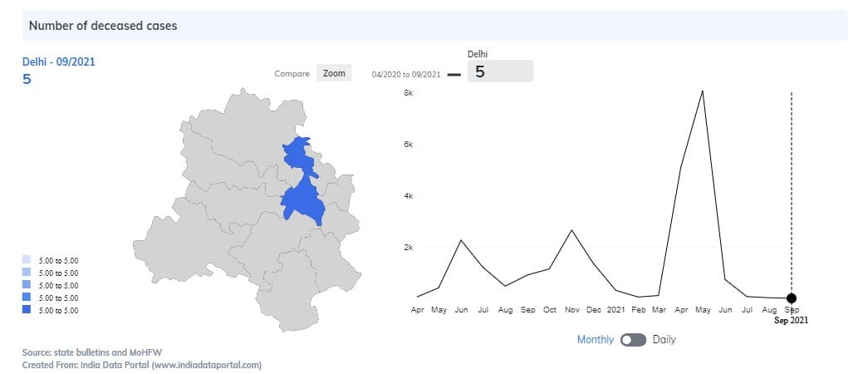
Task: Click the May 2021 peak on the chart
Action: [703, 91]
